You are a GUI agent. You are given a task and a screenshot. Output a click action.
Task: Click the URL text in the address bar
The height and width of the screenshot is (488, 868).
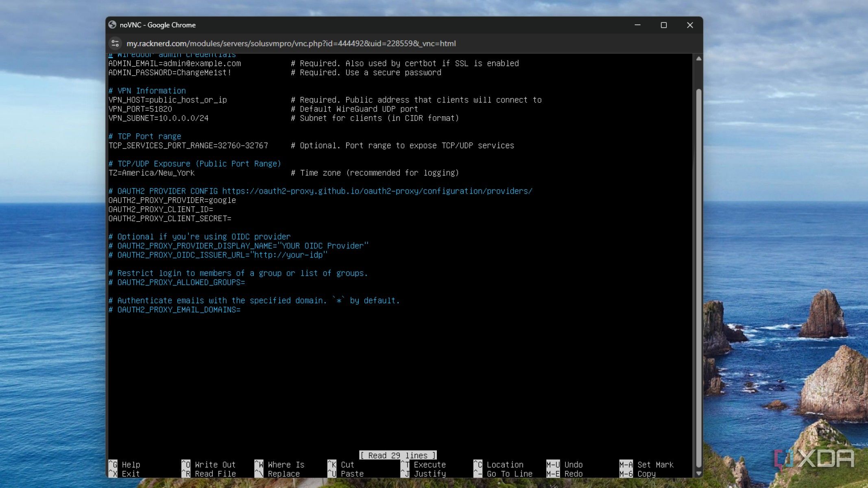[x=291, y=44]
